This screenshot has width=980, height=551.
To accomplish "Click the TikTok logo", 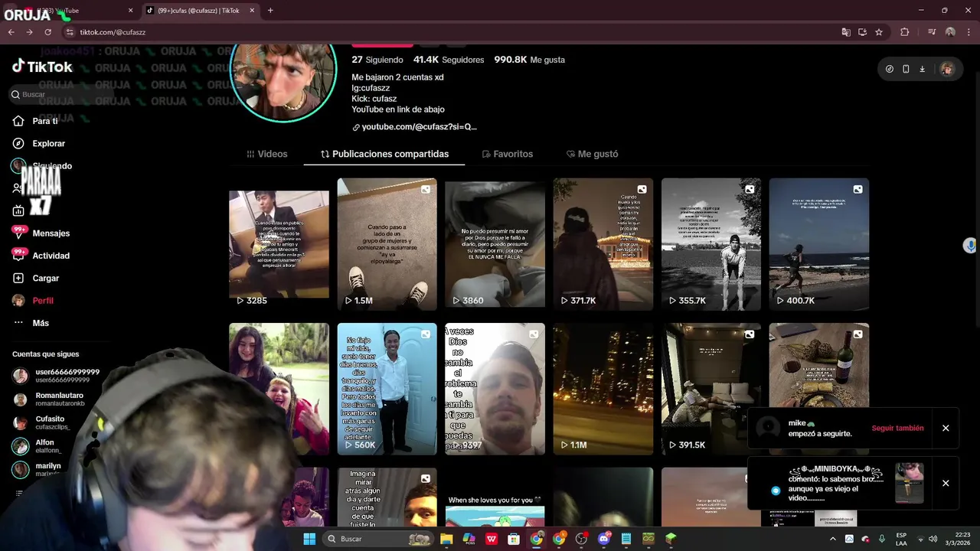I will tap(42, 67).
